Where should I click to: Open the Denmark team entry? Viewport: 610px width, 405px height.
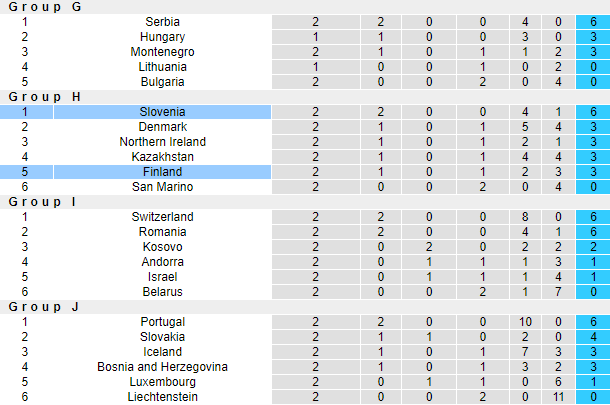tap(163, 126)
